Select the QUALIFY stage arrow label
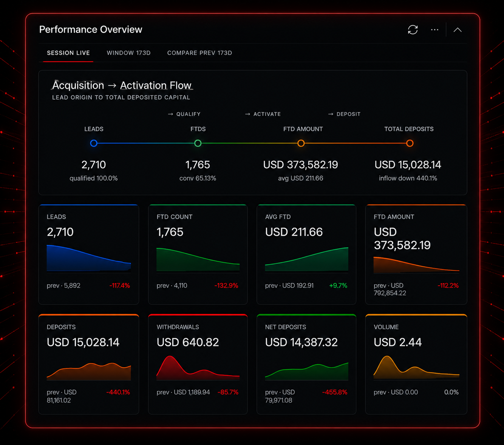 [x=184, y=114]
